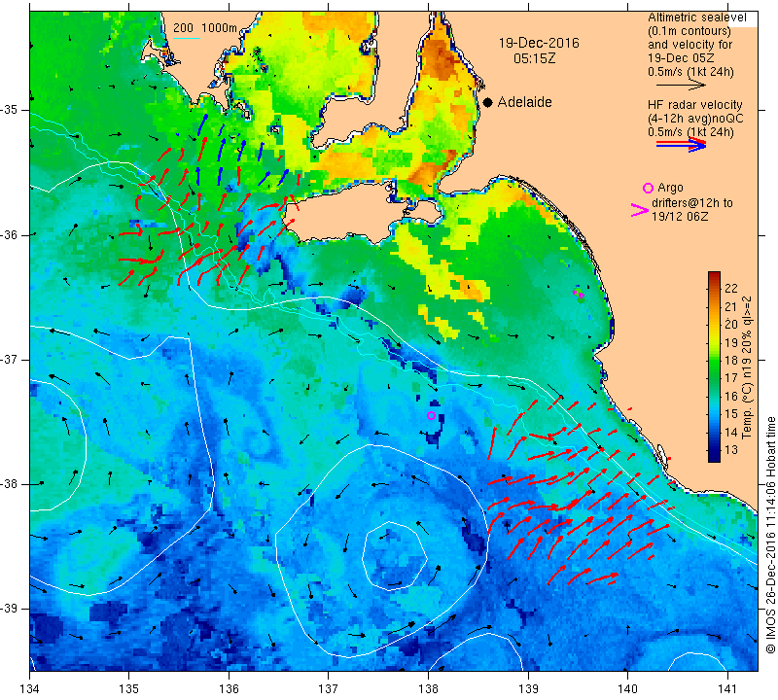
Task: Click the '19' color bar tick label
Action: click(x=731, y=342)
